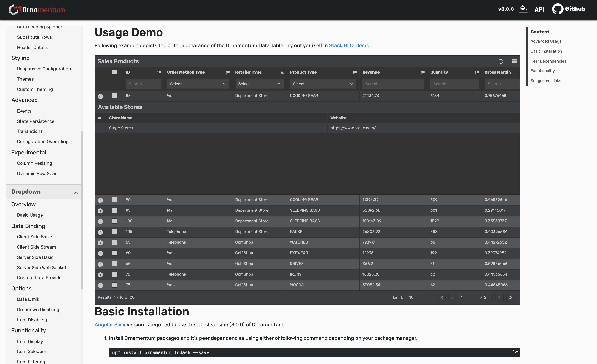
Task: Click the Revenue search field
Action: click(x=393, y=84)
